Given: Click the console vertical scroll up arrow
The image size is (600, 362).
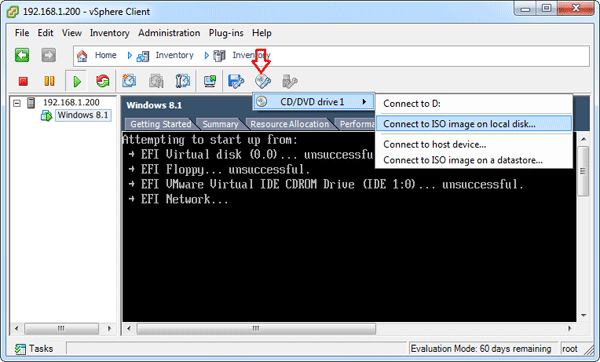Looking at the screenshot, I should pyautogui.click(x=584, y=139).
